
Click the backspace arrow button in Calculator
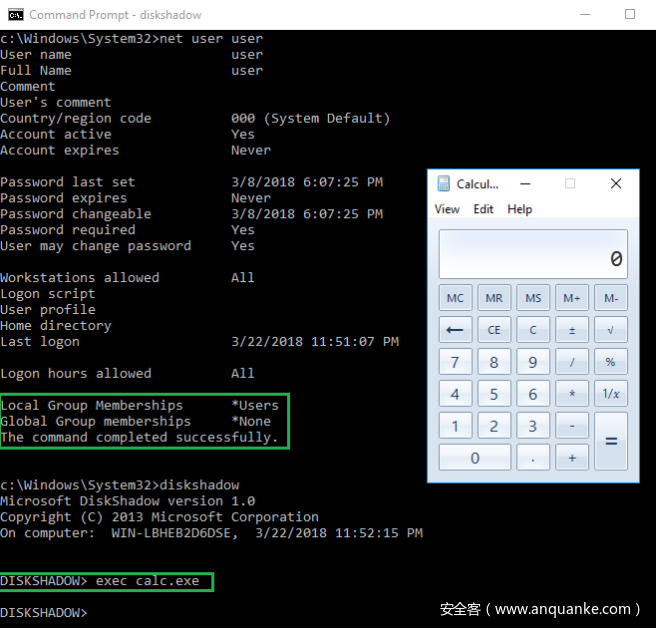[455, 330]
